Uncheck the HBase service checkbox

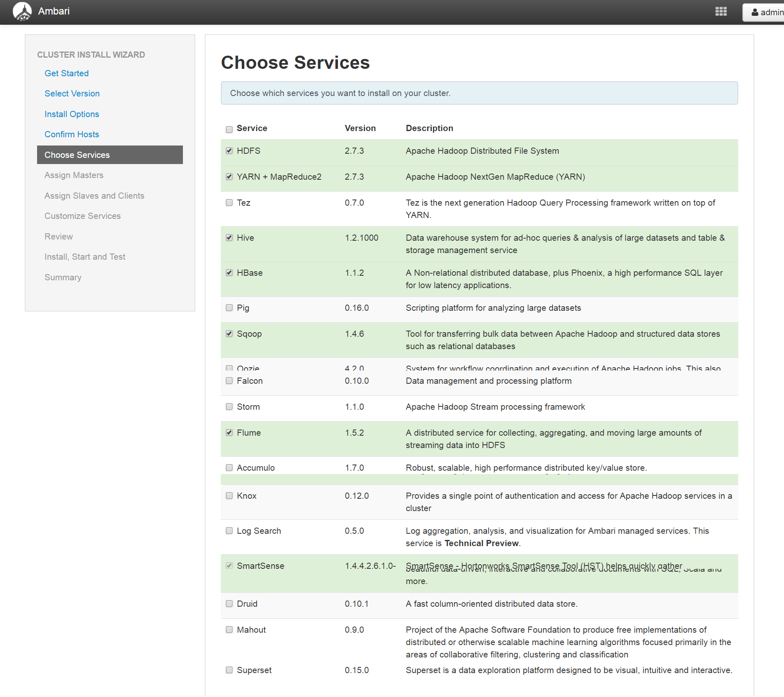coord(229,273)
